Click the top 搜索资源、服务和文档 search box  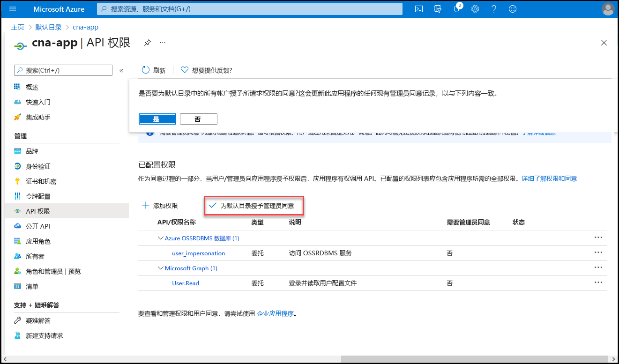coord(250,9)
